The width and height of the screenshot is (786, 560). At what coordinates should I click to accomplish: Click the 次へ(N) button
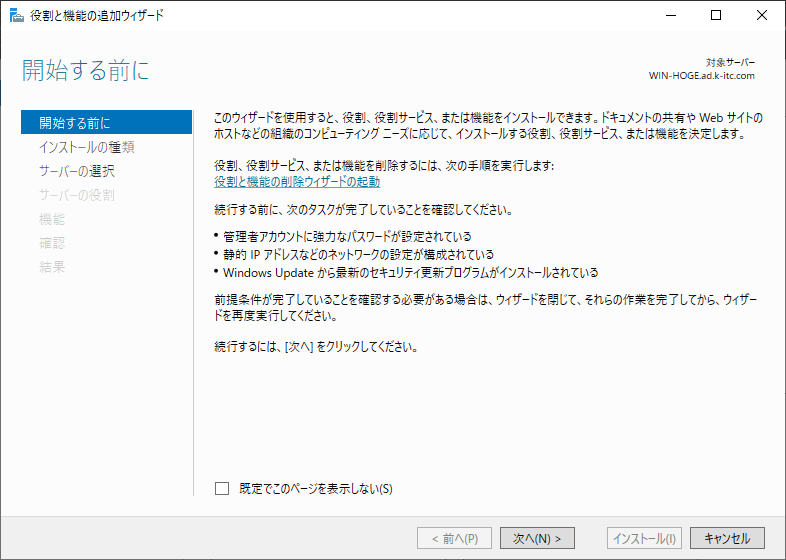tap(537, 538)
